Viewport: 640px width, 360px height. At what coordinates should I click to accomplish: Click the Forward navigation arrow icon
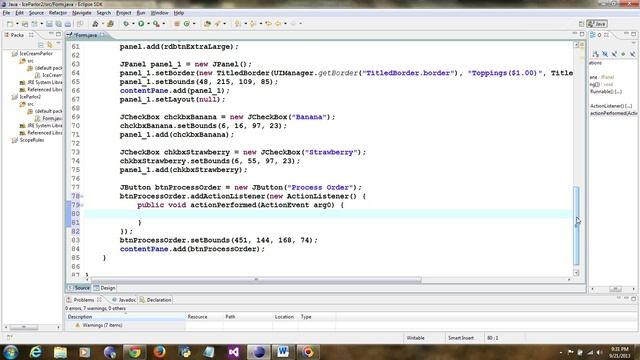(x=293, y=24)
